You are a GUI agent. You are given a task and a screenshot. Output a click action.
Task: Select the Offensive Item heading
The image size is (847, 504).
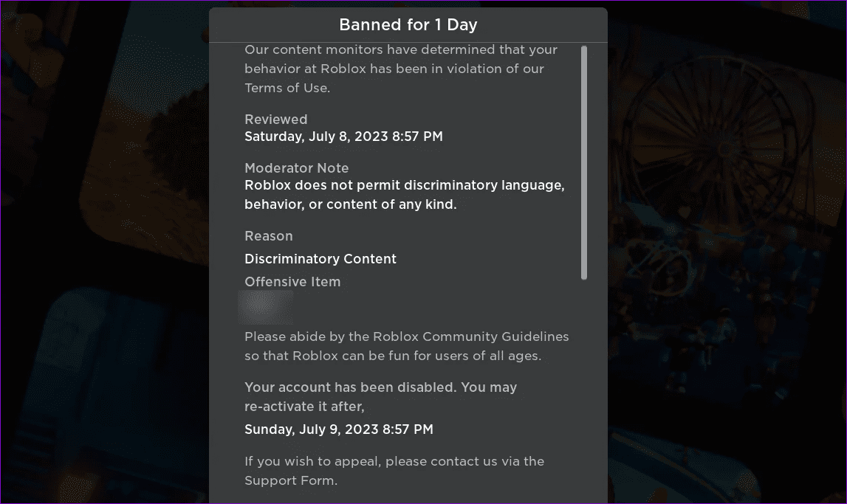click(292, 281)
